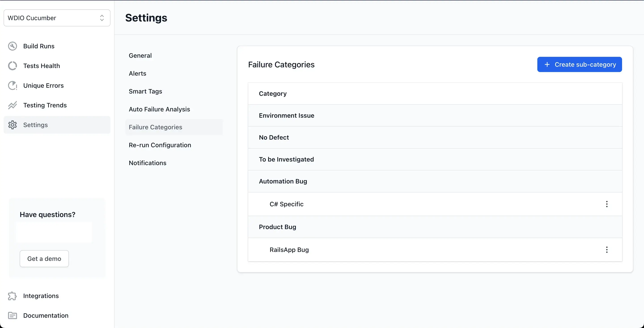This screenshot has height=328, width=644.
Task: Click the Documentation folder icon
Action: (x=13, y=315)
